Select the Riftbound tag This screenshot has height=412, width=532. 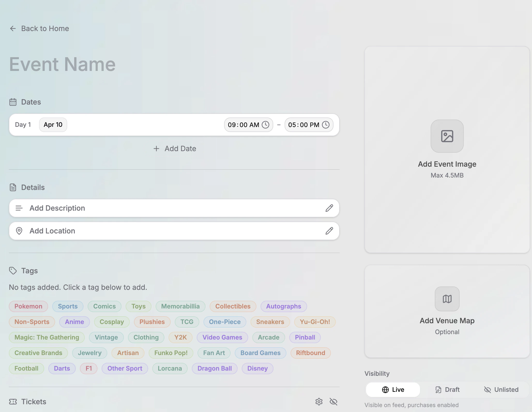311,353
